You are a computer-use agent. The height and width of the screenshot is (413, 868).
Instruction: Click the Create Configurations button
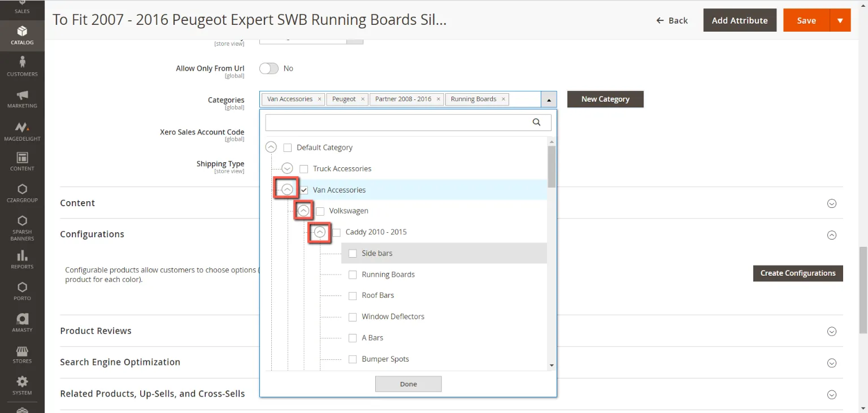click(x=798, y=273)
